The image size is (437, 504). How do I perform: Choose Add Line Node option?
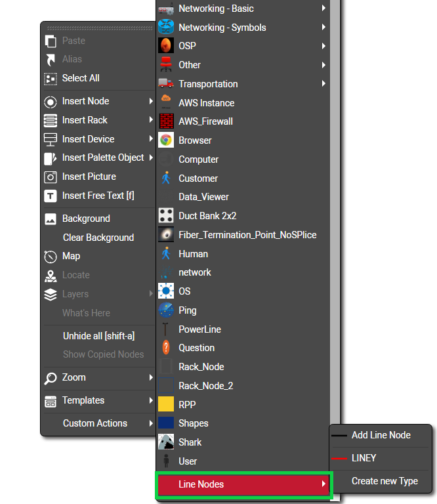click(381, 435)
